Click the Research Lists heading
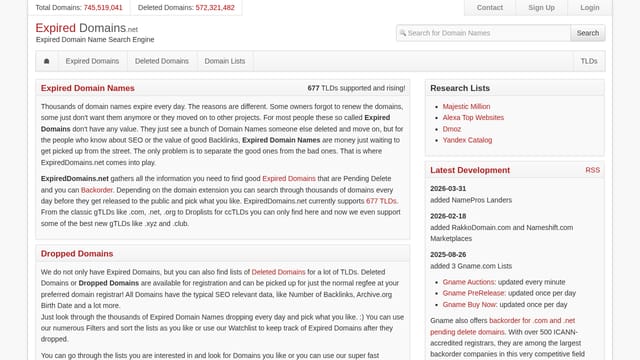The image size is (640, 360). (460, 88)
